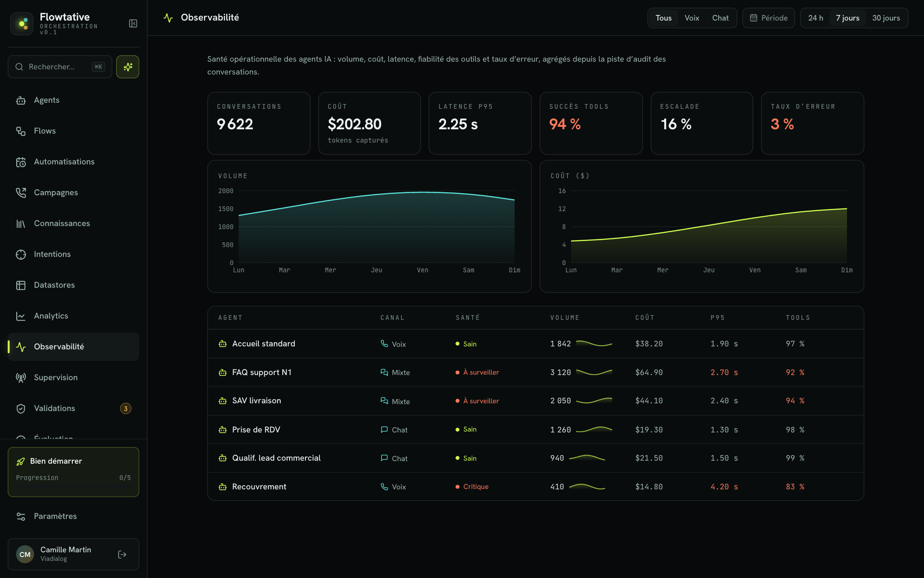Click the Critique status for Recouvrement

click(472, 487)
